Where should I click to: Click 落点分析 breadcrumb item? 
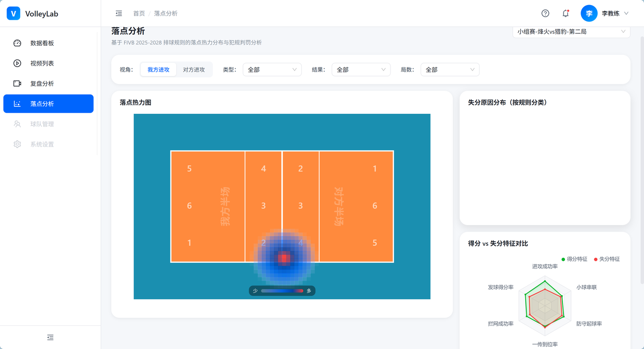pyautogui.click(x=166, y=14)
